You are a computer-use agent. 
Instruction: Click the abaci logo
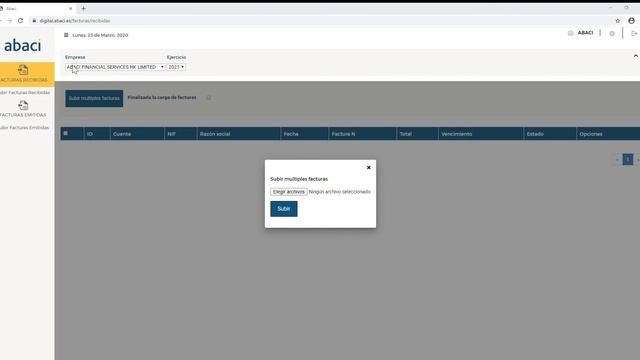click(x=22, y=45)
